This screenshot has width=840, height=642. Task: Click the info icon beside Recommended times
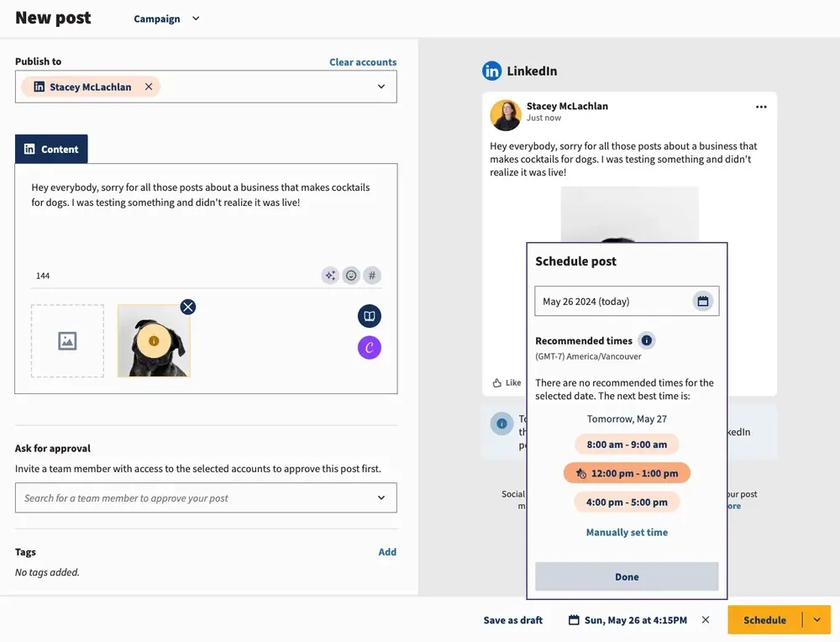click(646, 340)
